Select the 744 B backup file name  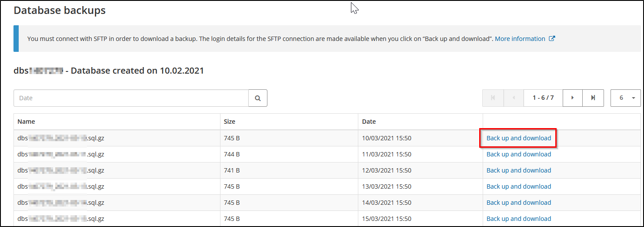(61, 154)
